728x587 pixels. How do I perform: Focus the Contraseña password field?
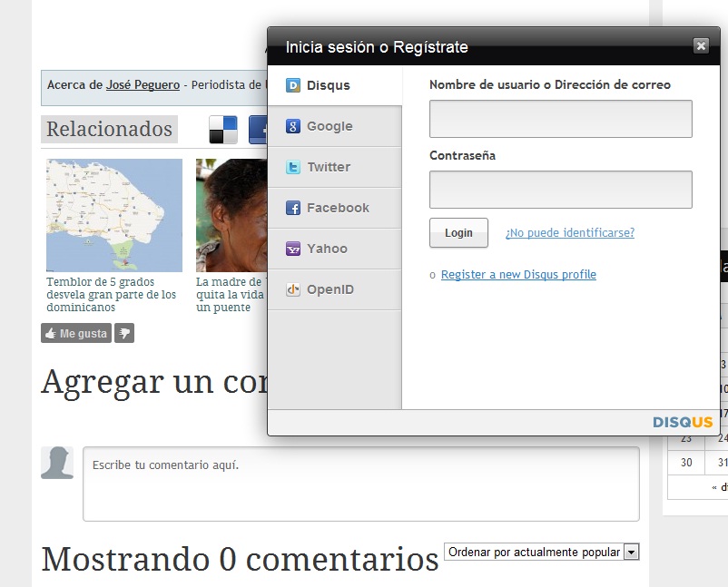click(x=560, y=190)
